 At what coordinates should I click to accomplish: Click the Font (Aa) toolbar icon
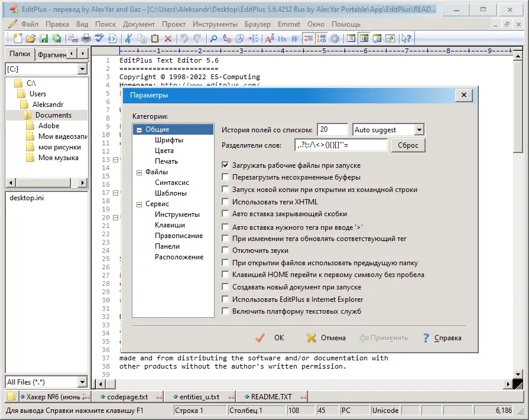269,38
